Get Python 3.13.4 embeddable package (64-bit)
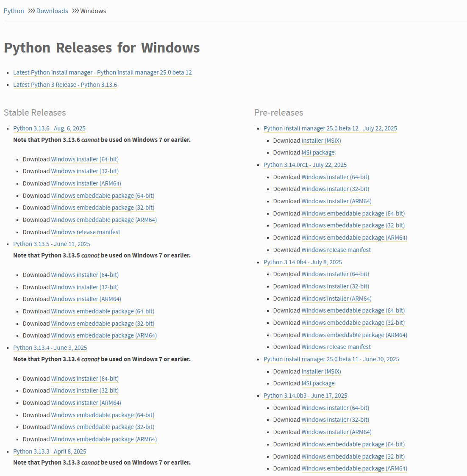This screenshot has width=467, height=476. (x=103, y=415)
